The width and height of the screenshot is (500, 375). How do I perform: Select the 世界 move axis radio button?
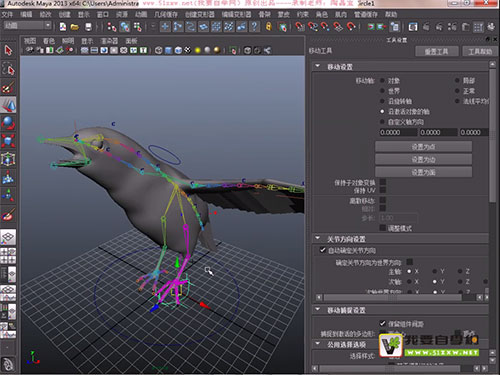click(382, 91)
